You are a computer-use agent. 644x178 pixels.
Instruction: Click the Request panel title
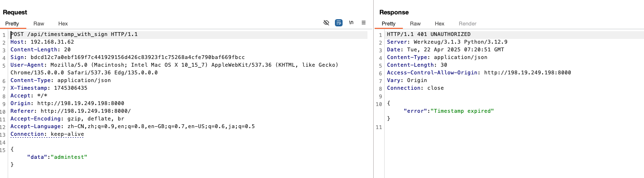tap(15, 12)
